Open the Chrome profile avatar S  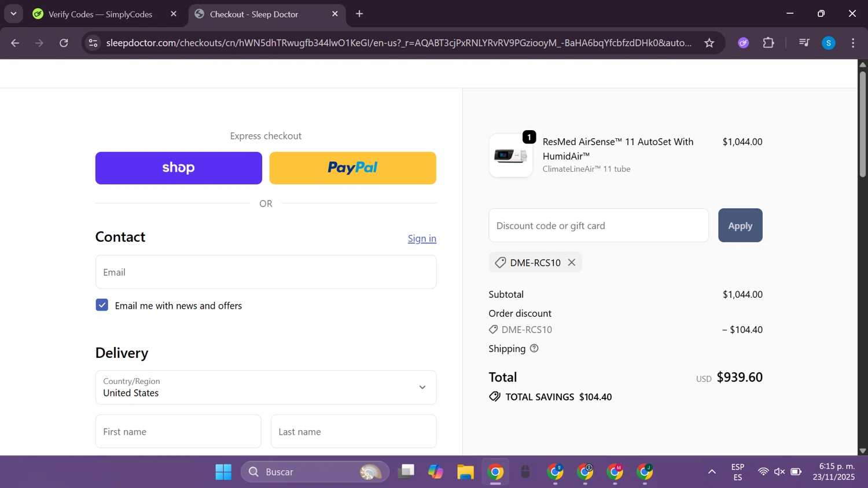829,43
